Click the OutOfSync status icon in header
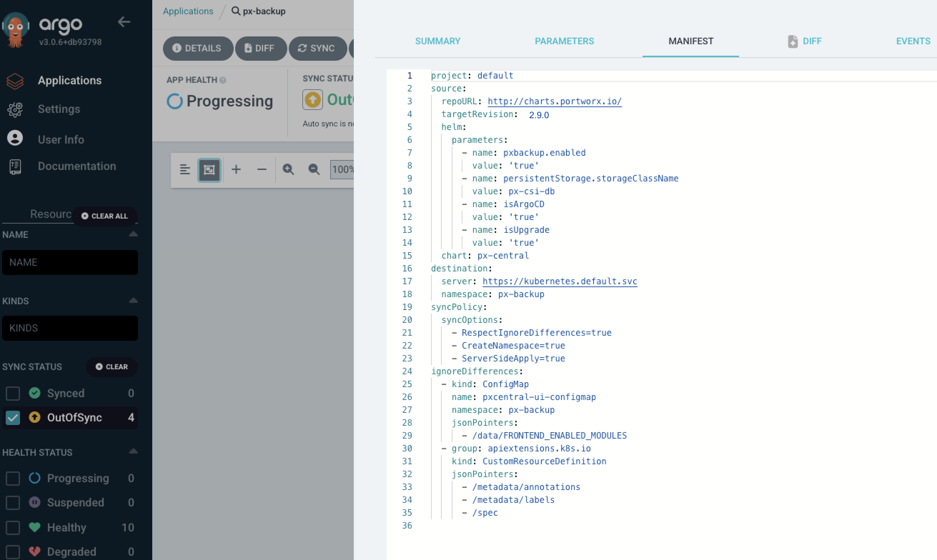 [313, 100]
